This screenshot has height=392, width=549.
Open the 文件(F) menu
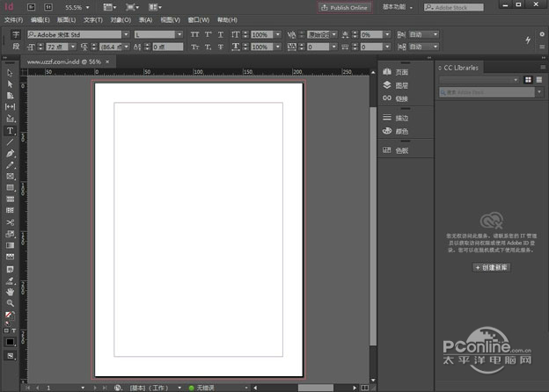[14, 19]
